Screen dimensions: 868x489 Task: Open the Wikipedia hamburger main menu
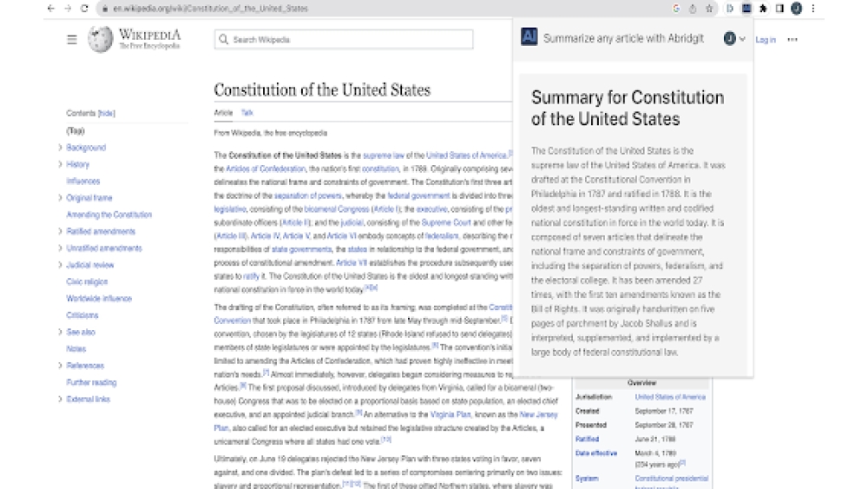coord(72,39)
